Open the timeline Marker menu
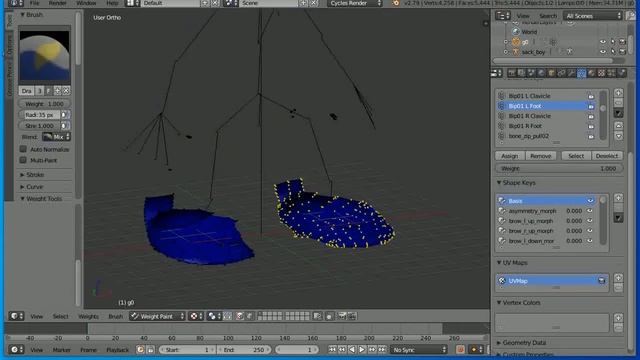Image resolution: width=640 pixels, height=360 pixels. [x=62, y=350]
